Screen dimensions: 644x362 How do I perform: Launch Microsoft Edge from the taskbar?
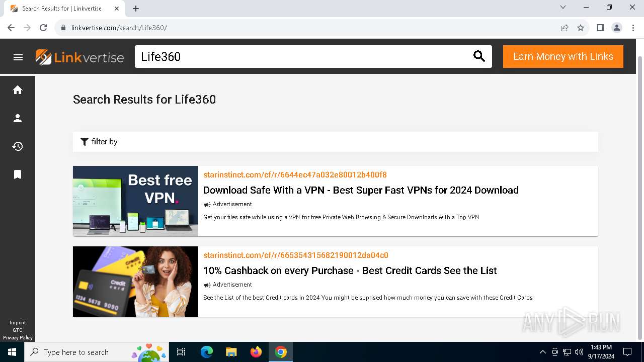pos(207,352)
